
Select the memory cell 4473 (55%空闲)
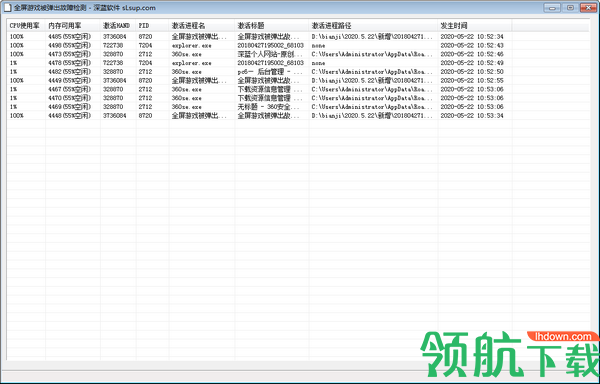70,54
